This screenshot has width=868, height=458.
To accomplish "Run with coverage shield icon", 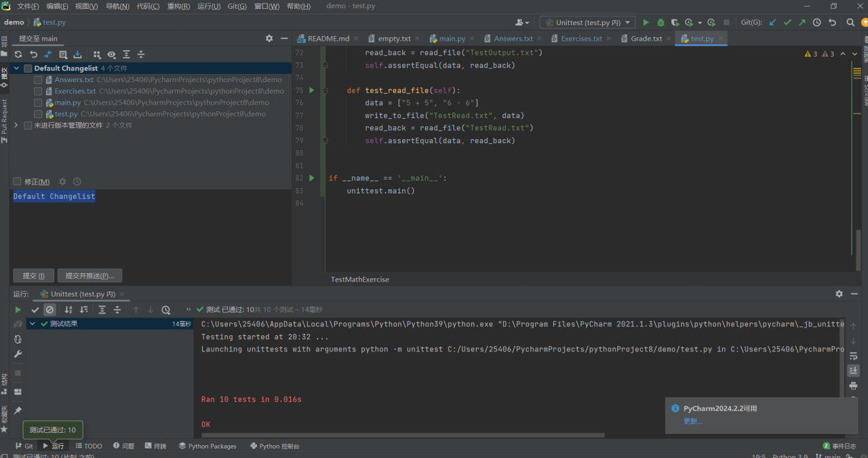I will pyautogui.click(x=675, y=22).
